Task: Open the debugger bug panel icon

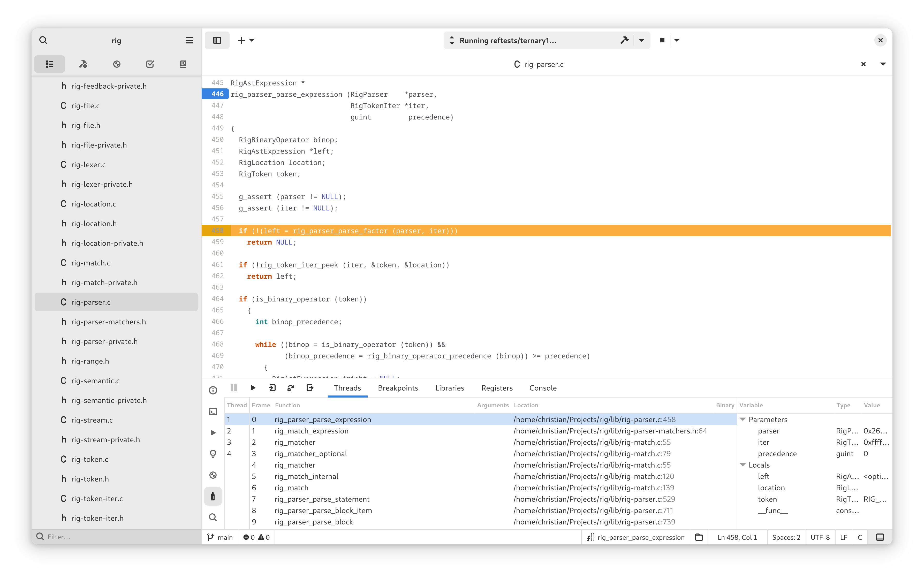Action: pos(213,497)
